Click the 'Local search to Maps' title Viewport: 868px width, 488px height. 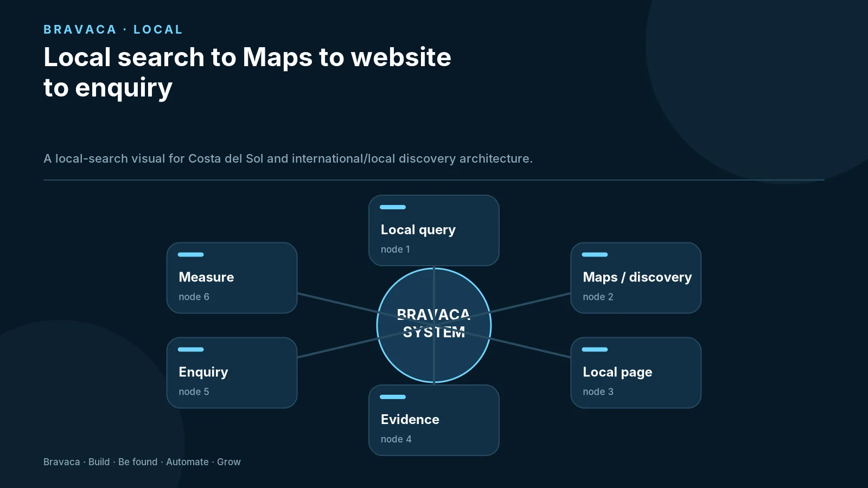tap(247, 72)
